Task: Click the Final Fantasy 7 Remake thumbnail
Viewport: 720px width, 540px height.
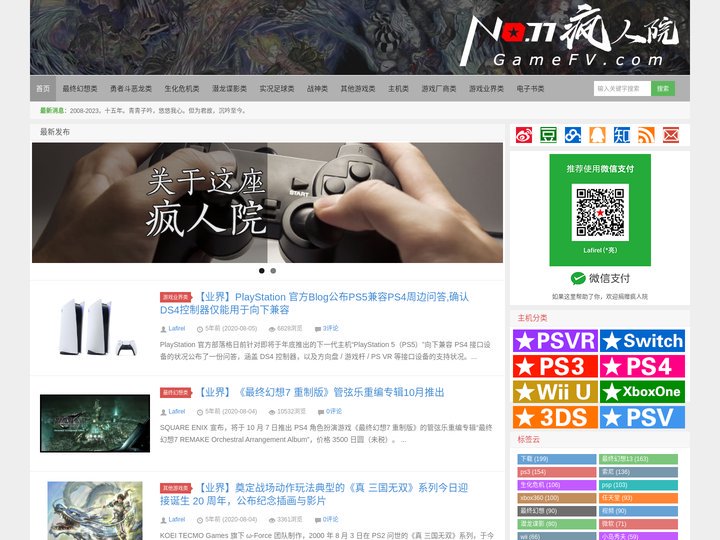Action: click(x=95, y=423)
